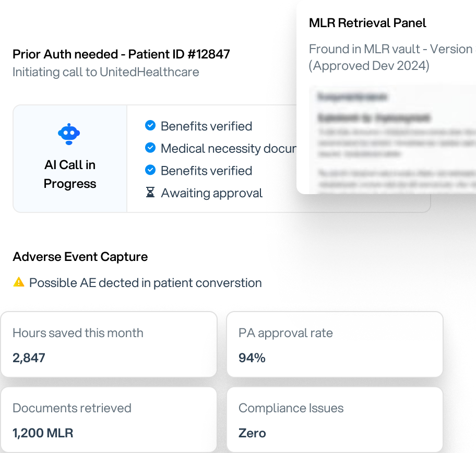Click the AI robot assistant icon
This screenshot has height=453, width=476.
tap(69, 134)
